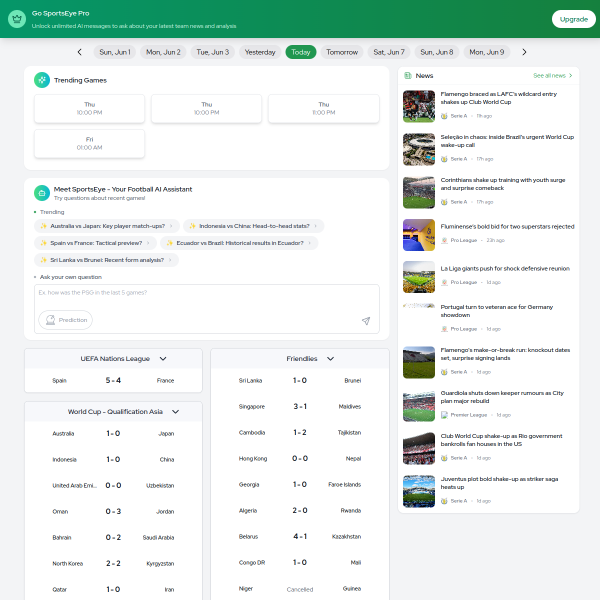Image resolution: width=600 pixels, height=600 pixels.
Task: Click the Upgrade button
Action: pyautogui.click(x=573, y=19)
